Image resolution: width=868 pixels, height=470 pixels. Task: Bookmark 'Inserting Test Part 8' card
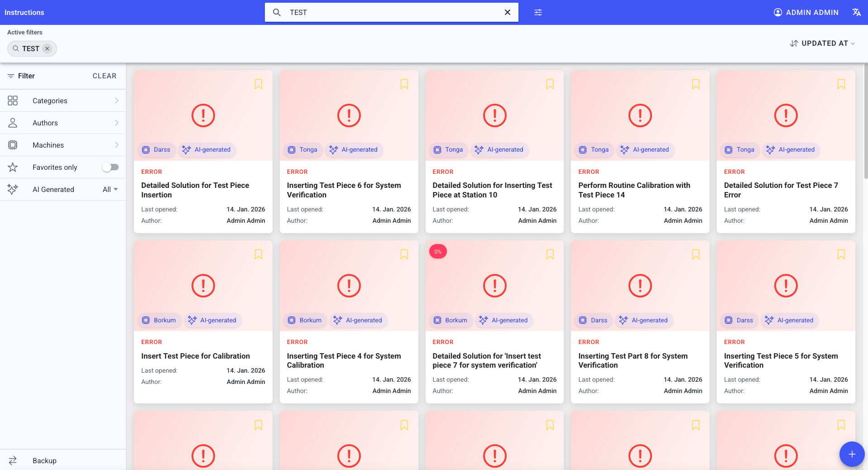tap(696, 254)
